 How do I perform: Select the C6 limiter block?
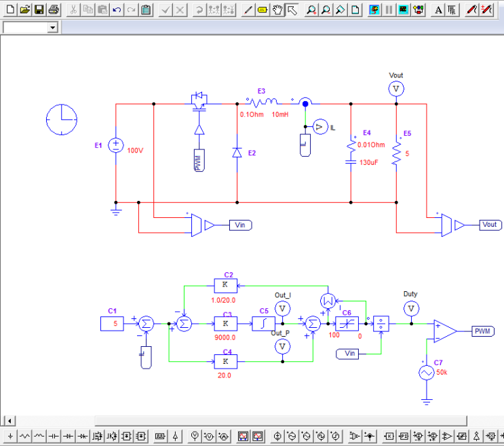click(347, 324)
